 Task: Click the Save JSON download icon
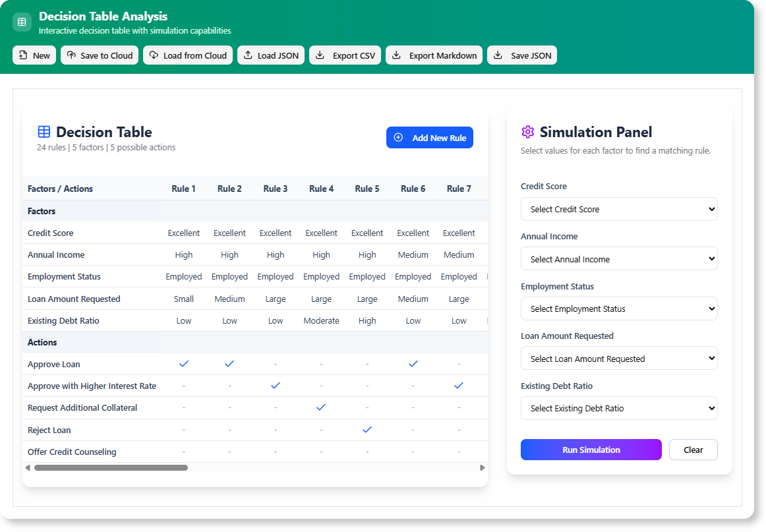[x=498, y=55]
